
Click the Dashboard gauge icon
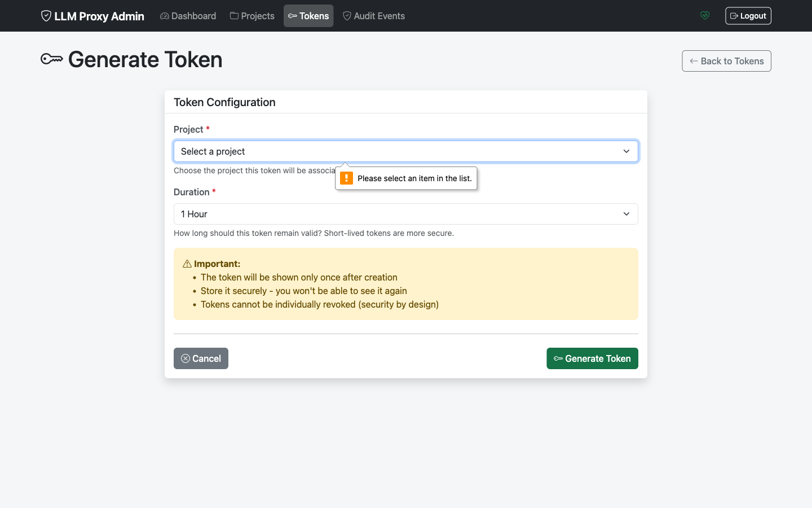[164, 16]
